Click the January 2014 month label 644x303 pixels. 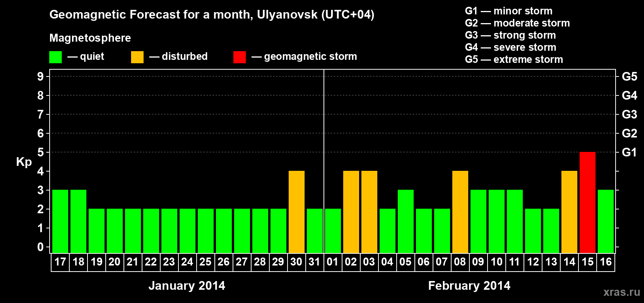187,286
